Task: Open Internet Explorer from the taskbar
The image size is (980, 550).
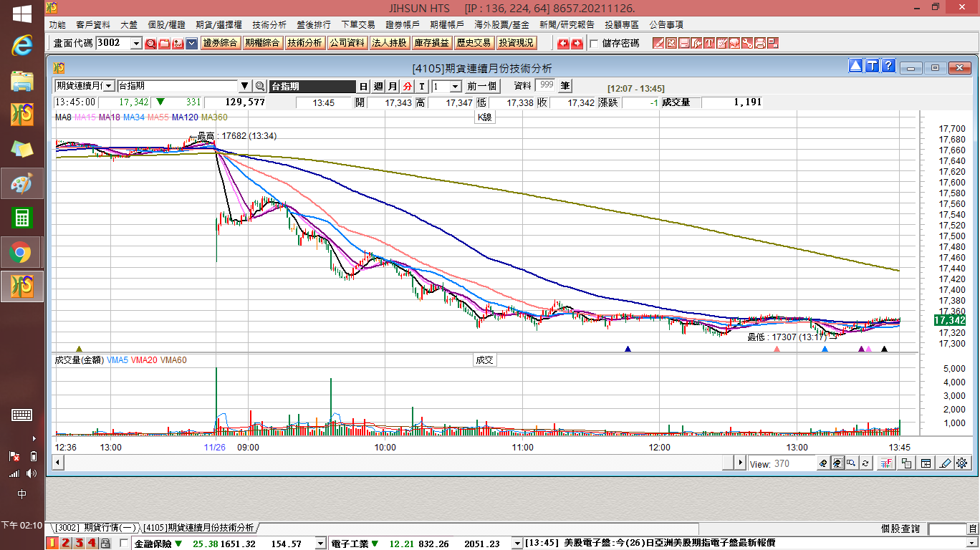Action: pyautogui.click(x=22, y=47)
